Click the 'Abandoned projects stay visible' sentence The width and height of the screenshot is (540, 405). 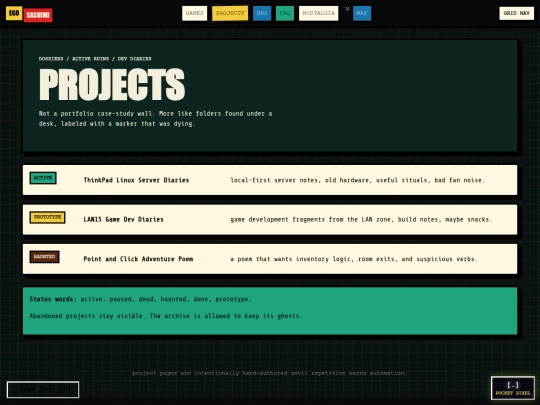tap(166, 316)
